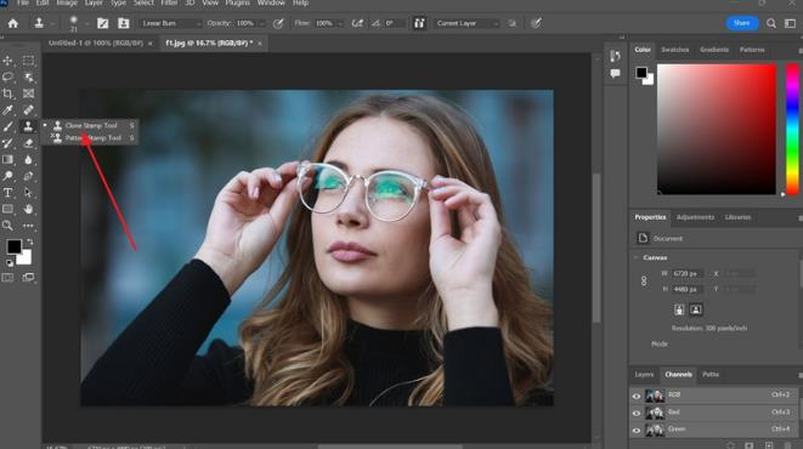Open the Comments panel icon in collapsed dock

(615, 74)
